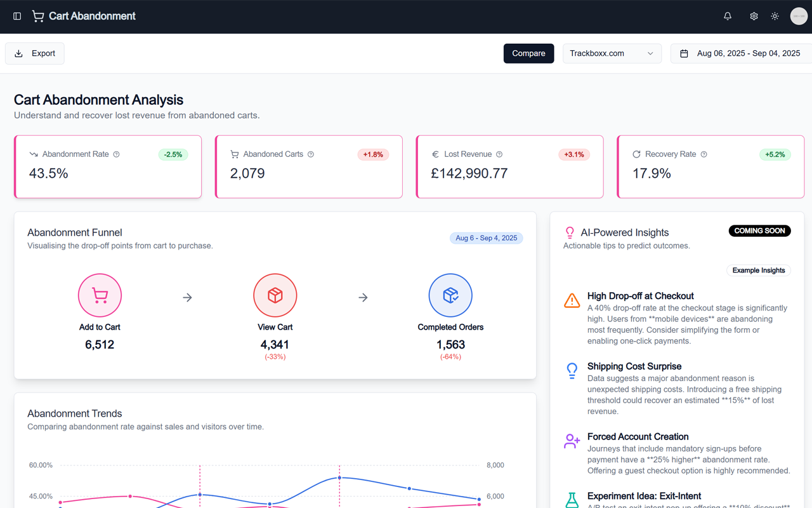Viewport: 812px width, 508px height.
Task: Switch theme with the sun icon
Action: coord(775,16)
